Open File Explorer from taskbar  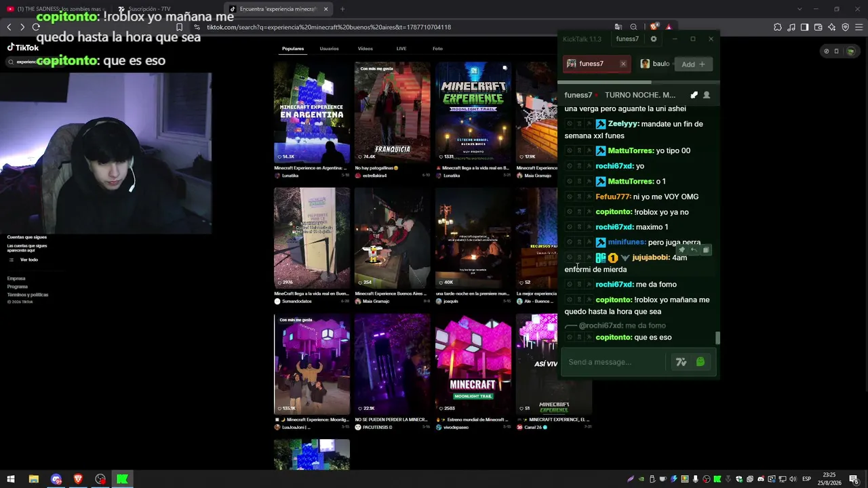pos(33,479)
